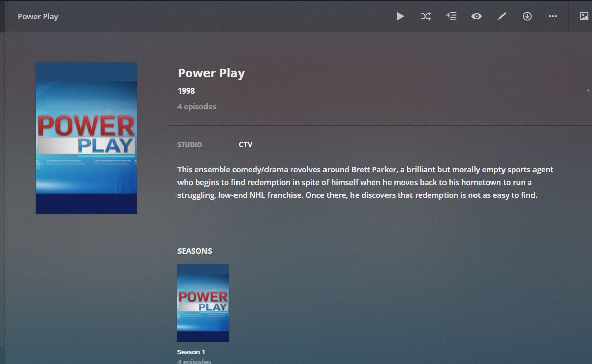592x364 pixels.
Task: Shuffle the Power Play episodes
Action: [x=426, y=16]
